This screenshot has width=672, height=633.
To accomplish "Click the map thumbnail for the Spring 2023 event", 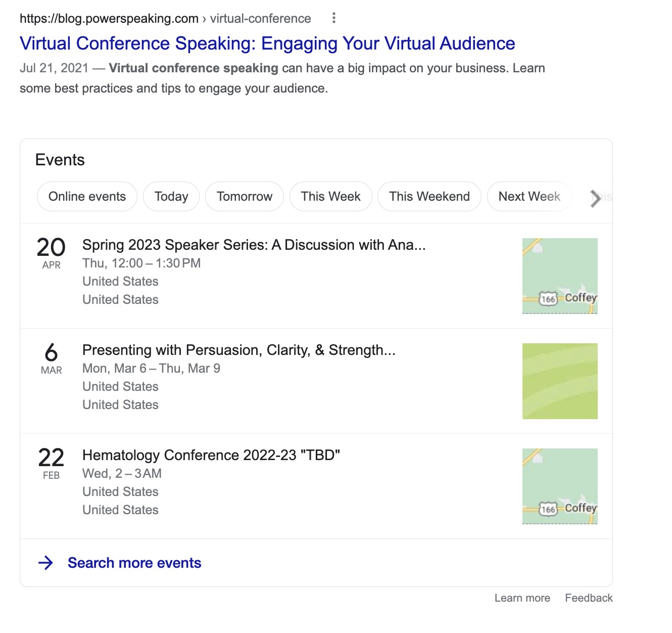I will point(559,276).
